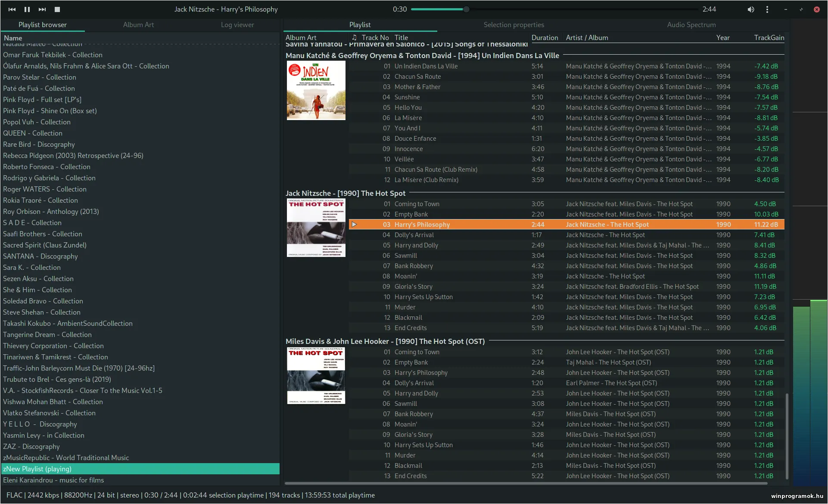Select the SANTANA - Discography playlist
The image size is (828, 504).
[x=40, y=256]
